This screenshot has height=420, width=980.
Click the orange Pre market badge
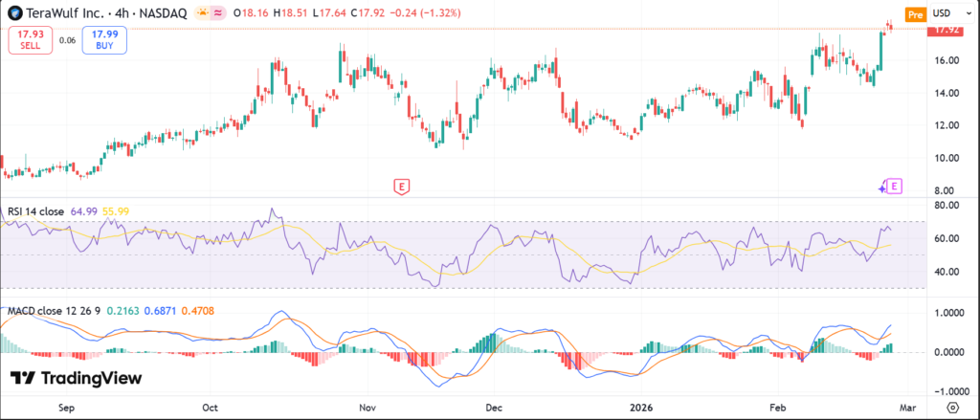coord(916,14)
